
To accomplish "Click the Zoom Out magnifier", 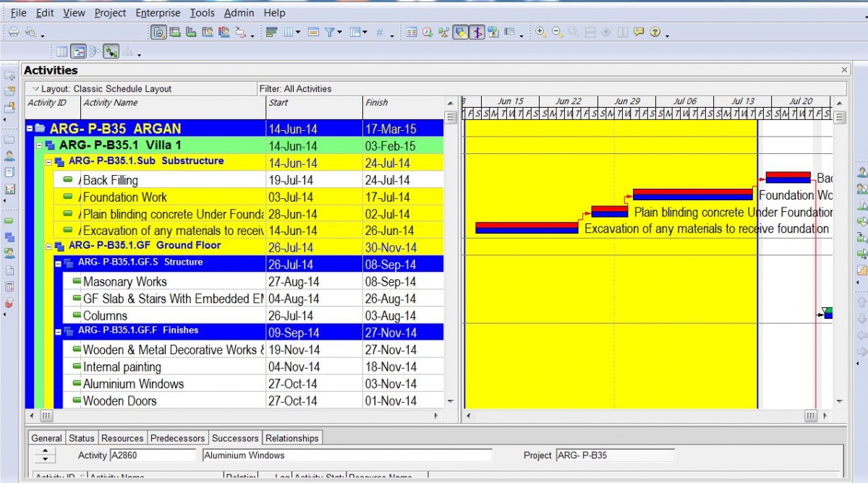I will coord(557,32).
